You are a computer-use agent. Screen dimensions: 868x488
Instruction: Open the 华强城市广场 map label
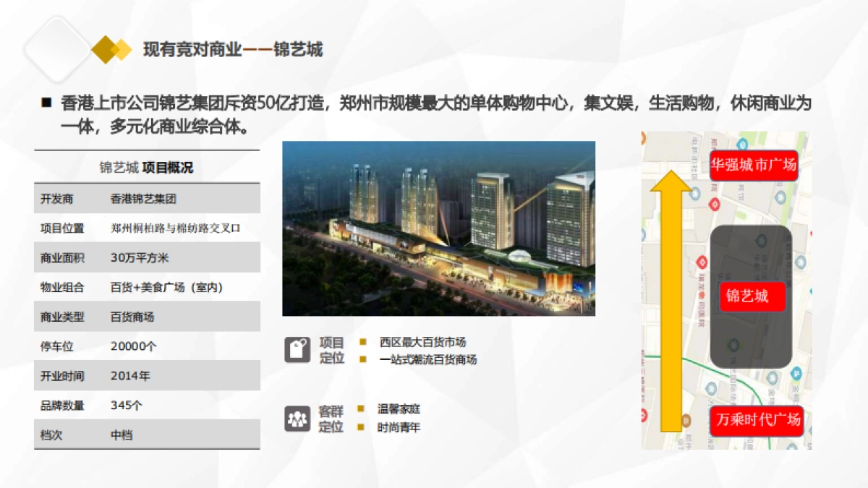tap(754, 166)
